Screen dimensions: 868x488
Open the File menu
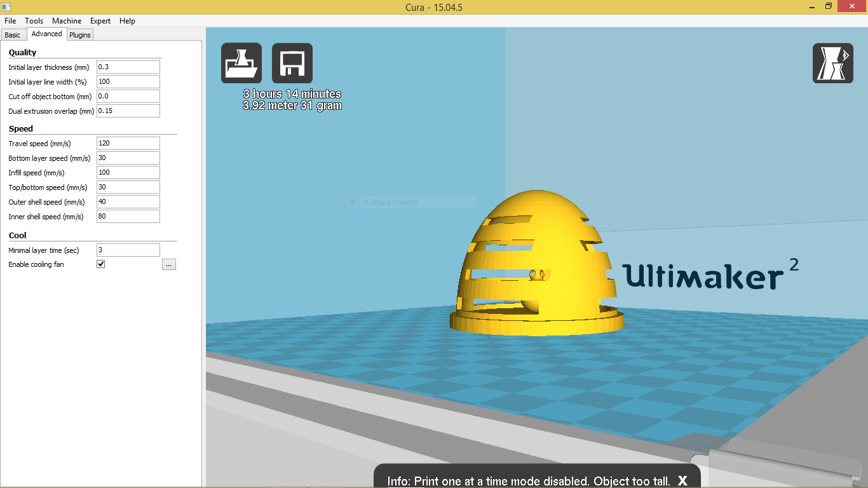click(10, 21)
